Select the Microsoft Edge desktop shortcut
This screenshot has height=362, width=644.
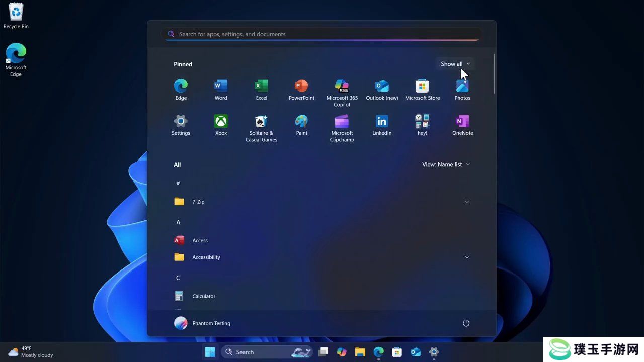pos(16,60)
